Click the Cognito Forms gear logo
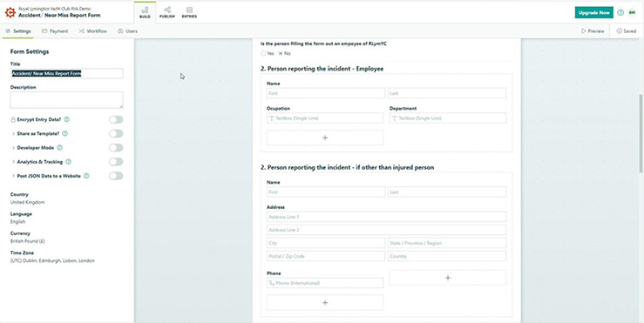This screenshot has width=644, height=323. pyautogui.click(x=10, y=12)
